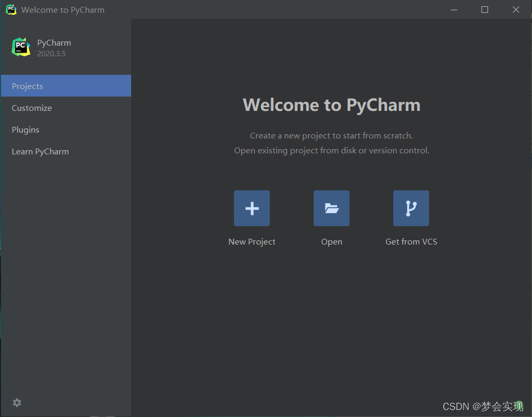Click the PyCharm logo in the sidebar
Screen dimensions: 532x417
coord(21,47)
